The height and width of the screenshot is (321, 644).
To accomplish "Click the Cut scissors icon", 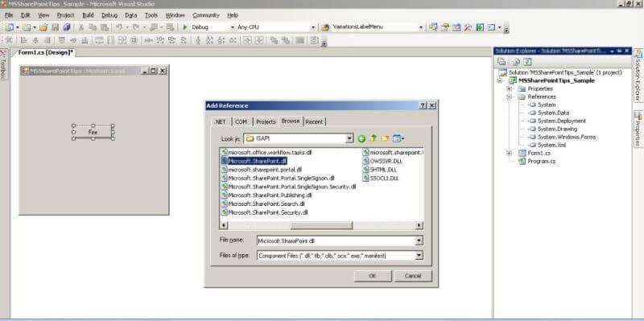I will click(x=81, y=27).
